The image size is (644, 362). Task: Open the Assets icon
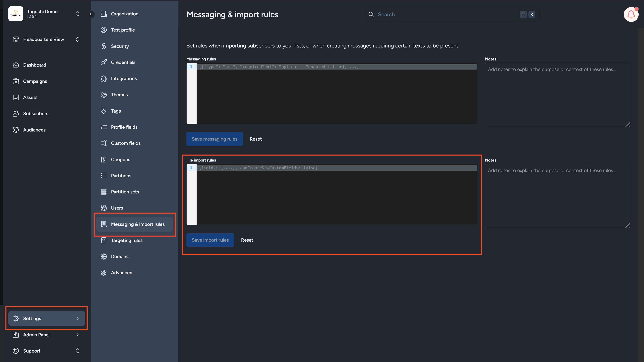coord(16,98)
